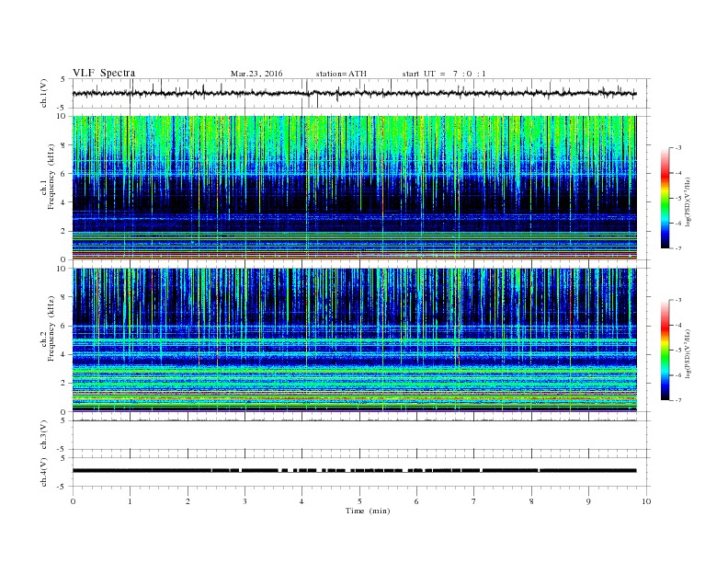Click the "ch.3(V)" axis label

tap(44, 435)
